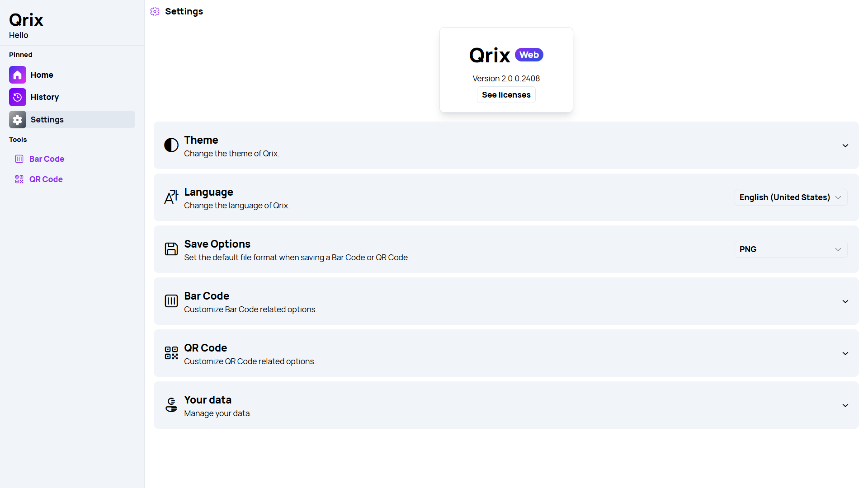
Task: Click the QR Code tool icon in sidebar
Action: coord(19,179)
